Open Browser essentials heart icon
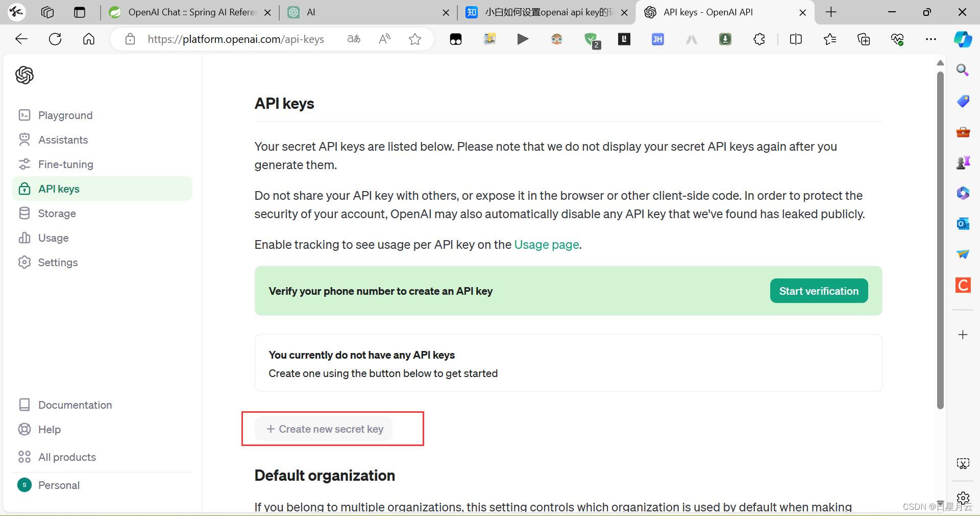The height and width of the screenshot is (516, 980). [897, 39]
